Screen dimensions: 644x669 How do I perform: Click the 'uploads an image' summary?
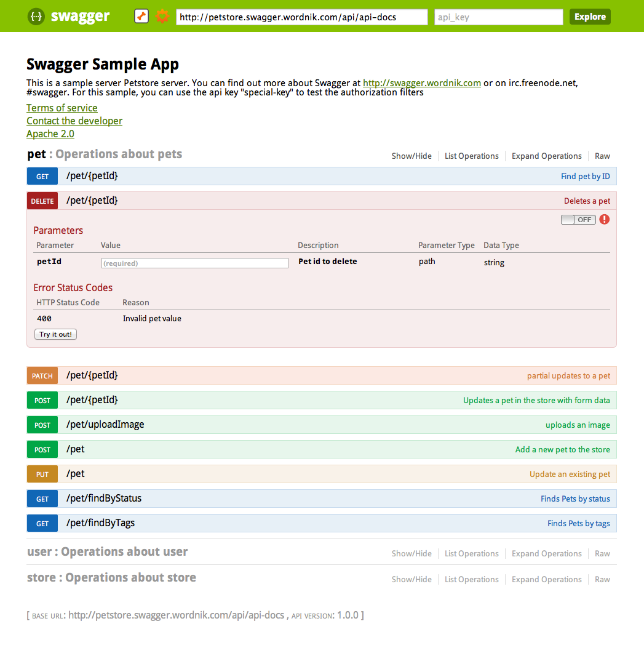578,425
